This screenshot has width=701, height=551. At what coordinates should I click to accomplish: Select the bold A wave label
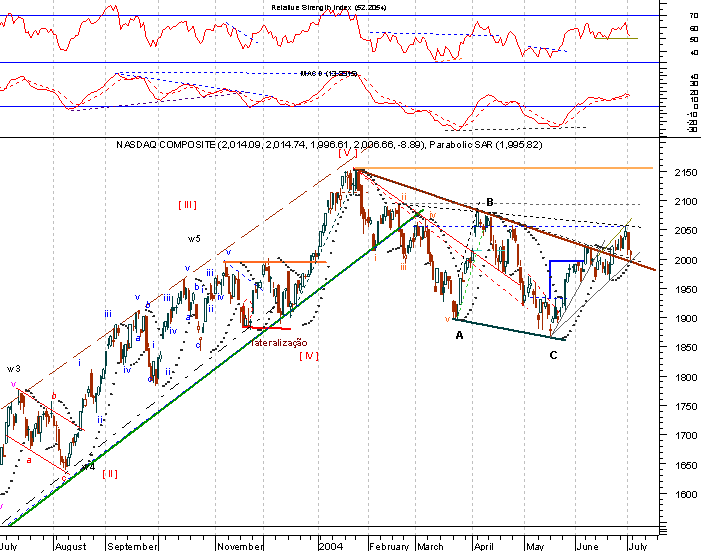[459, 335]
